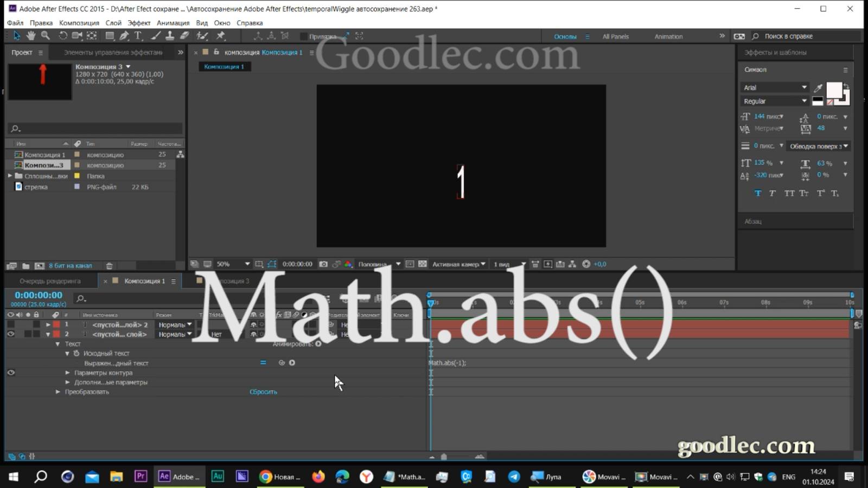The width and height of the screenshot is (868, 488).
Task: Click the eyedropper in Символ panel
Action: point(818,88)
